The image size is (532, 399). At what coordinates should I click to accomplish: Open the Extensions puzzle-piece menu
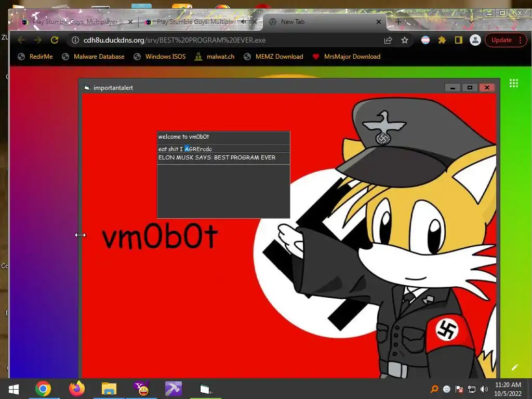[x=442, y=40]
